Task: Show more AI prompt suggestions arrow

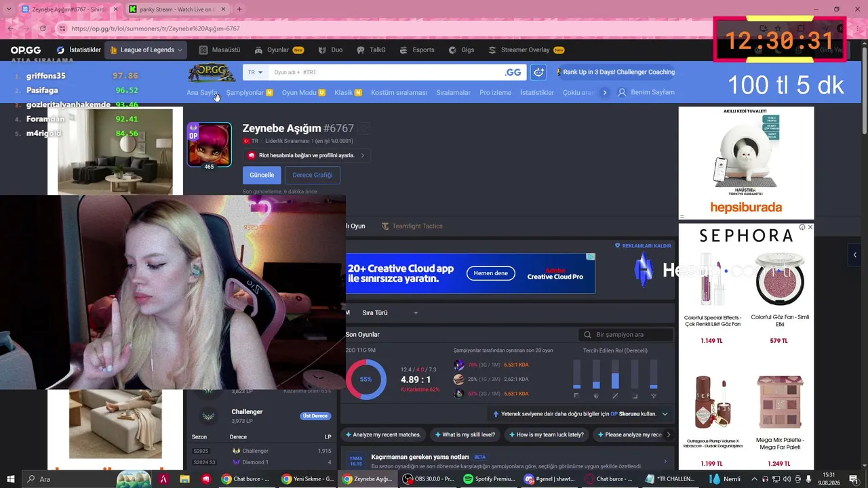Action: (x=669, y=435)
